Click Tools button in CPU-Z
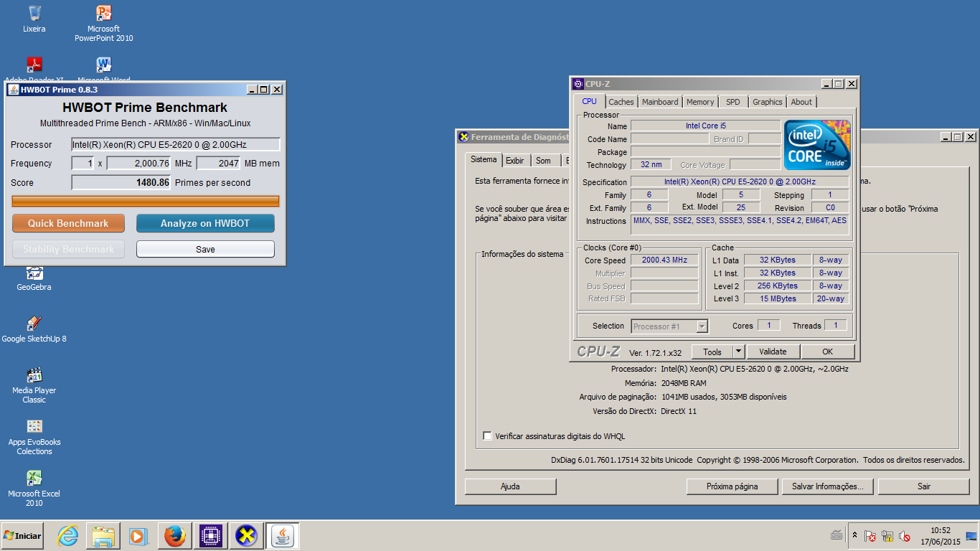 (712, 352)
